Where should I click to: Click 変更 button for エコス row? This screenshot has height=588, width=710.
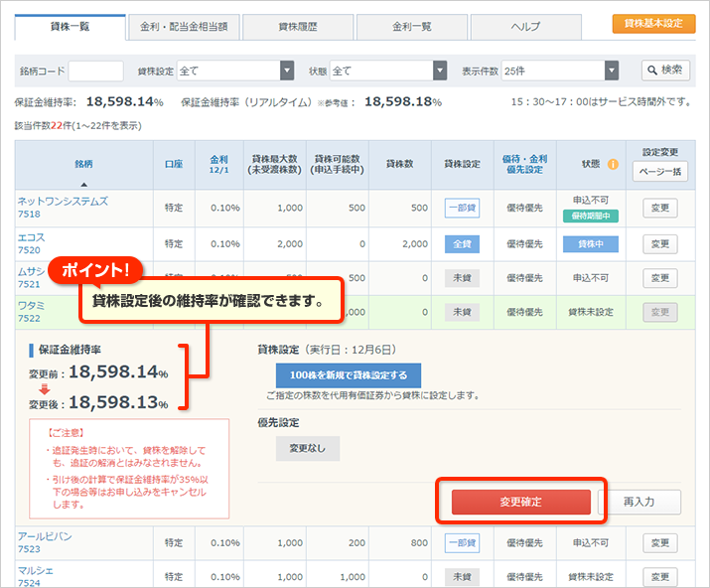click(659, 243)
